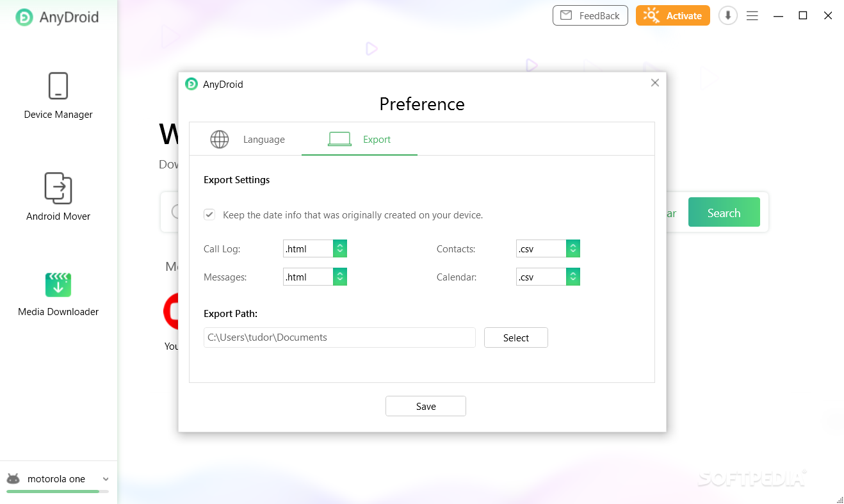Click the 'Calendar:' label

point(457,277)
